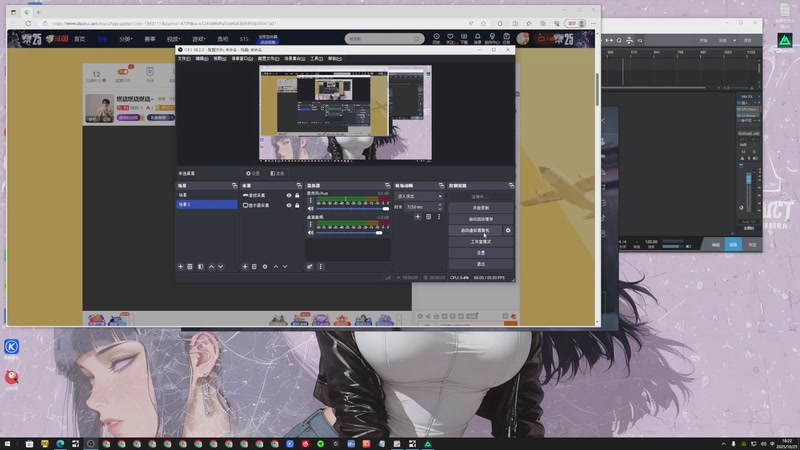The width and height of the screenshot is (800, 450).
Task: Open virtual camera settings gear
Action: click(508, 230)
